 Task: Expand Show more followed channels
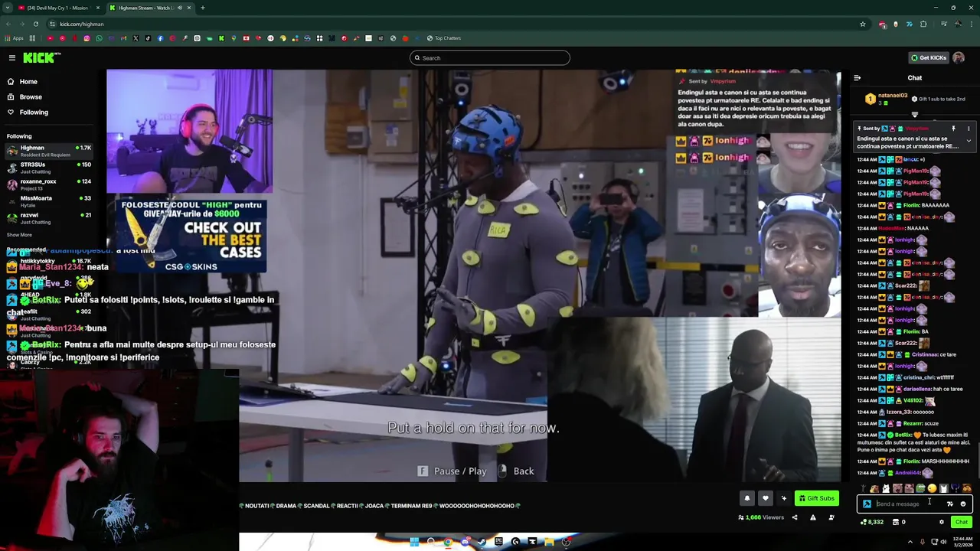point(19,235)
